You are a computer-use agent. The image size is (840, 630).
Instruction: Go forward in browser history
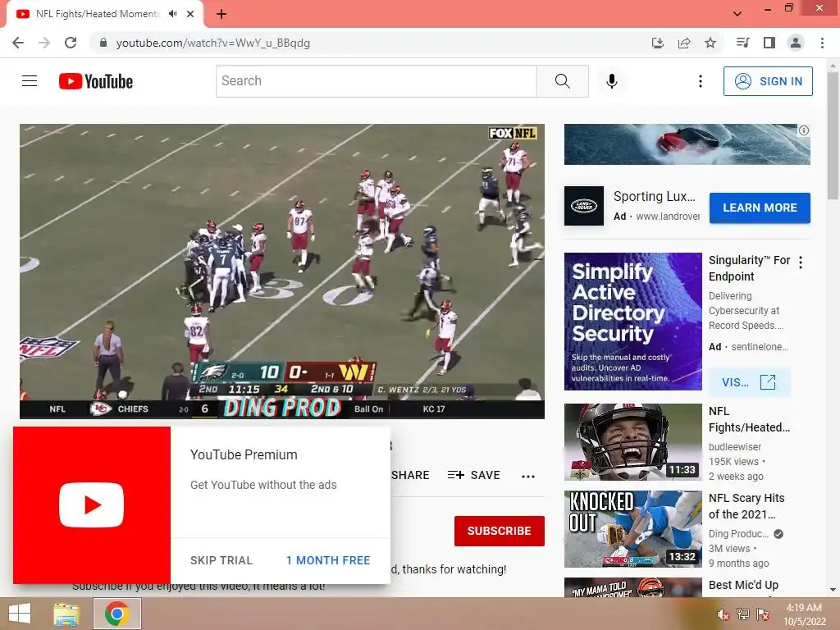point(44,43)
